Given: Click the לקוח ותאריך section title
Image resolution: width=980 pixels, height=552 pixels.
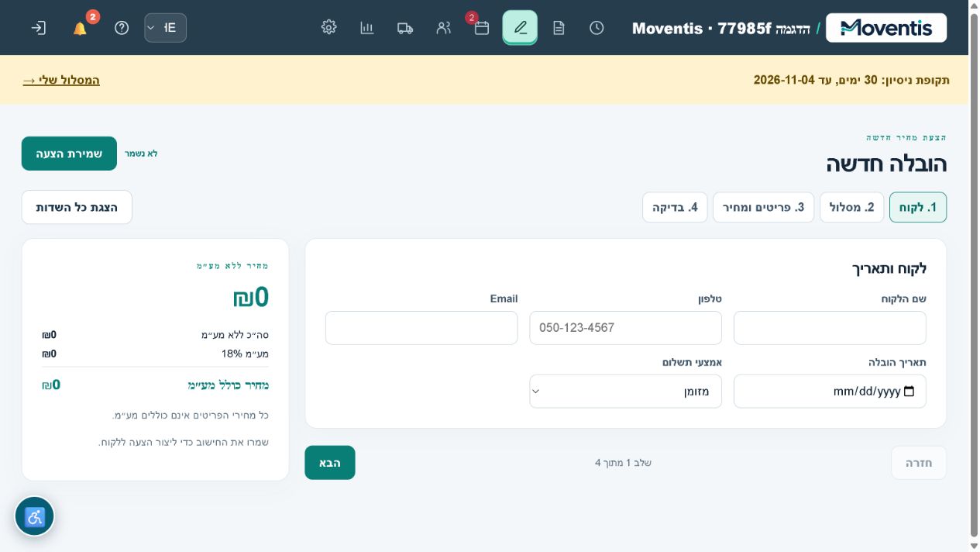Looking at the screenshot, I should pyautogui.click(x=889, y=268).
